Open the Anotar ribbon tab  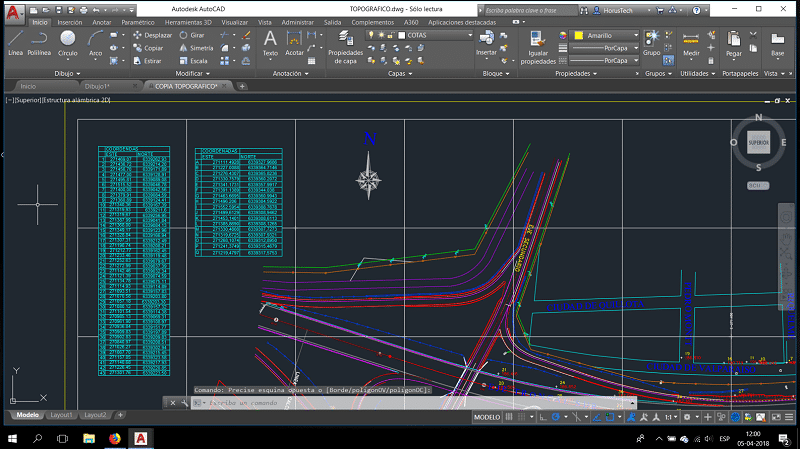[x=102, y=22]
